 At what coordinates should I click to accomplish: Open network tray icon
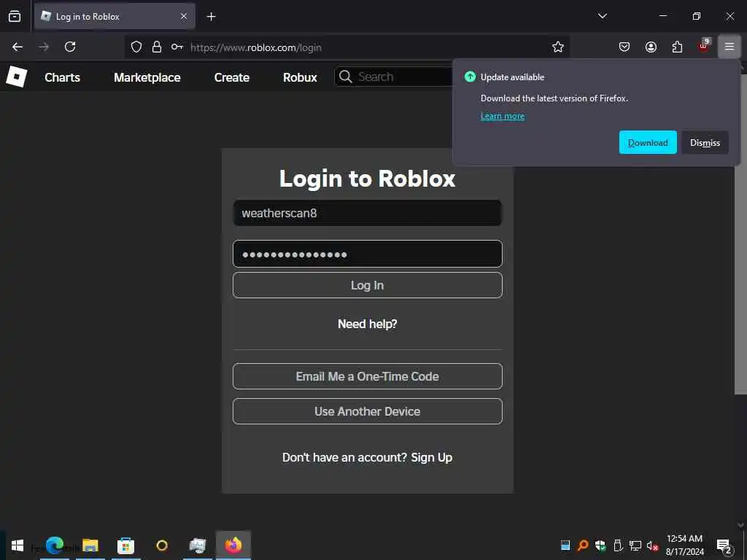click(x=635, y=545)
